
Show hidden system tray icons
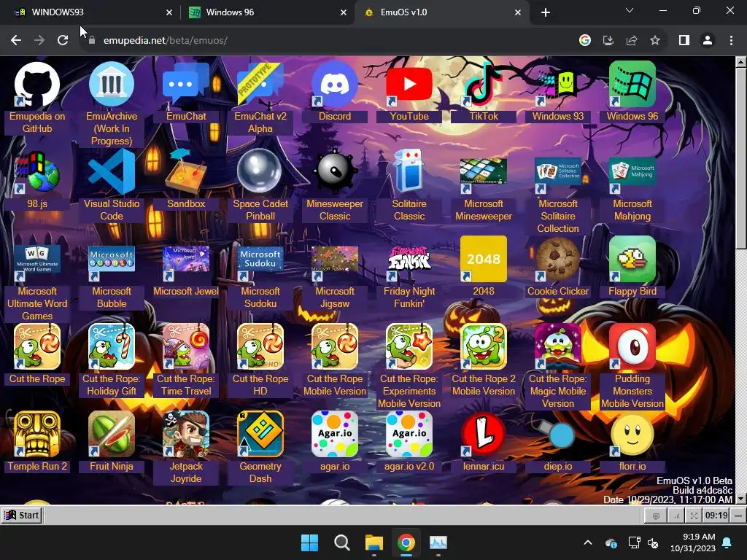588,542
